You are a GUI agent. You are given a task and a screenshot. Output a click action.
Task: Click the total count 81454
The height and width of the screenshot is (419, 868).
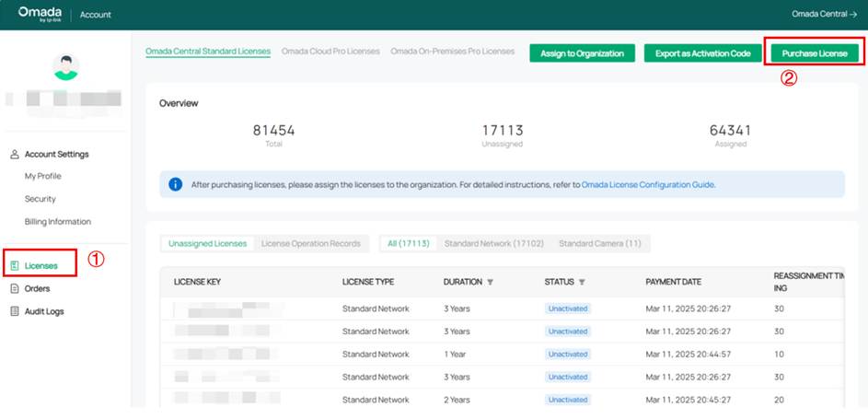coord(273,131)
